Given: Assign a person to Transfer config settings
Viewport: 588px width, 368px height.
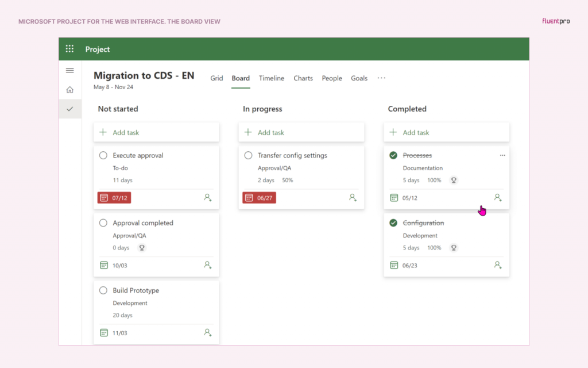Looking at the screenshot, I should [x=353, y=197].
